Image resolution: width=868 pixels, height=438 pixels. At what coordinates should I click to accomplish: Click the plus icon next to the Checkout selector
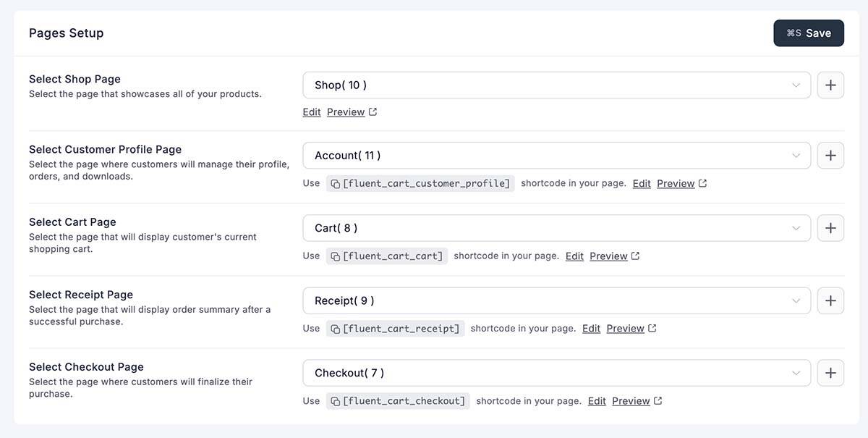(x=830, y=372)
